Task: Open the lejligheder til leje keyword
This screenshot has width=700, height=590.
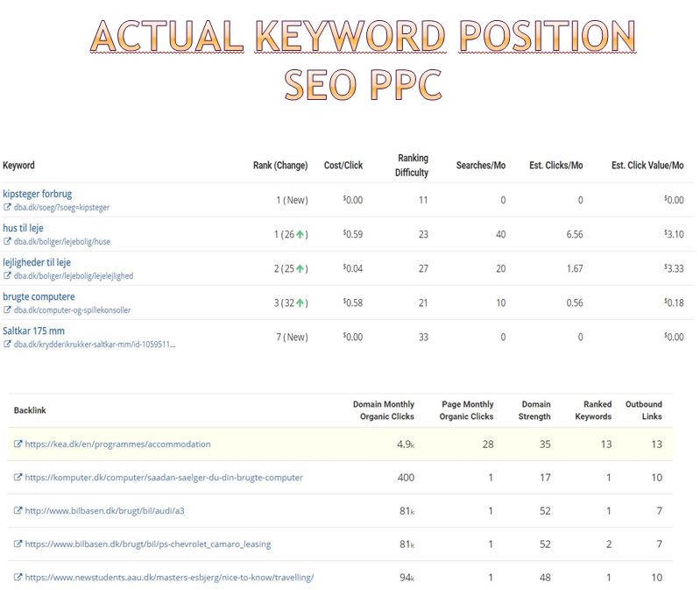Action: coord(37,262)
